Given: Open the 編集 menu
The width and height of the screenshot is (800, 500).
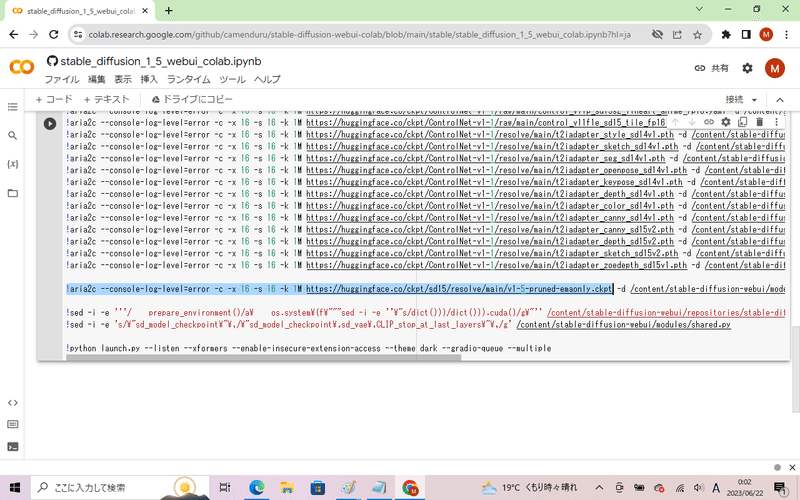Looking at the screenshot, I should point(96,80).
